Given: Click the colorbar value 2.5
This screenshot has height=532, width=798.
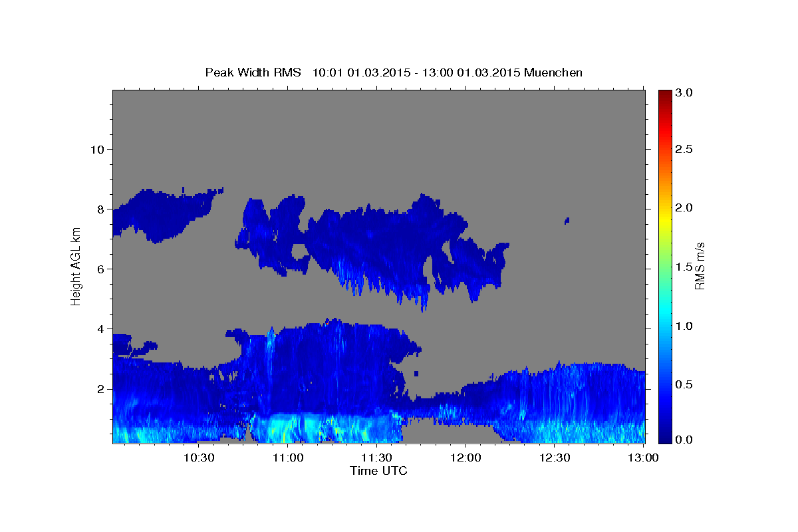Looking at the screenshot, I should tap(684, 149).
